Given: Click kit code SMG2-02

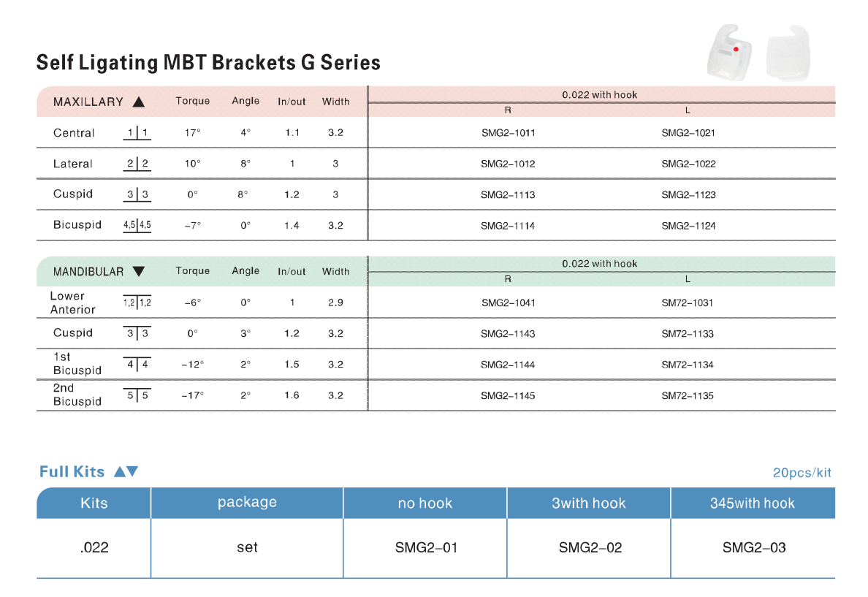Looking at the screenshot, I should [x=590, y=548].
